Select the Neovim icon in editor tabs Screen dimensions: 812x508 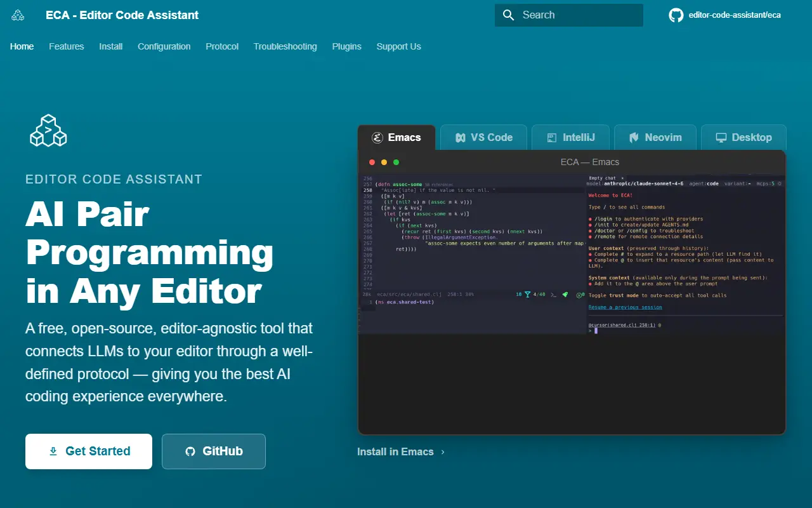tap(634, 137)
